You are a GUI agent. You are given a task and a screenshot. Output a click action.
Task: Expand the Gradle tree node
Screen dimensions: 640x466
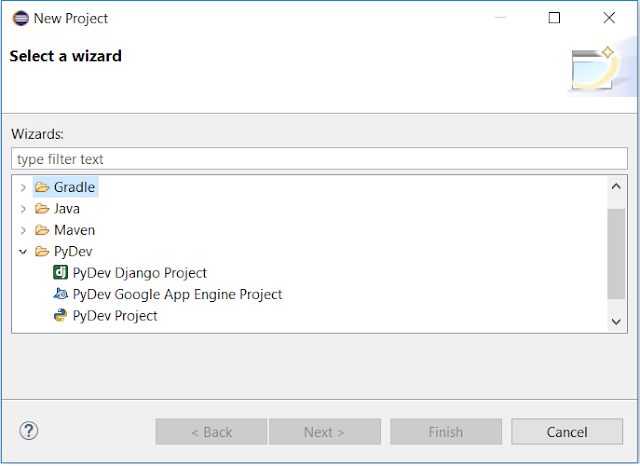pyautogui.click(x=23, y=187)
